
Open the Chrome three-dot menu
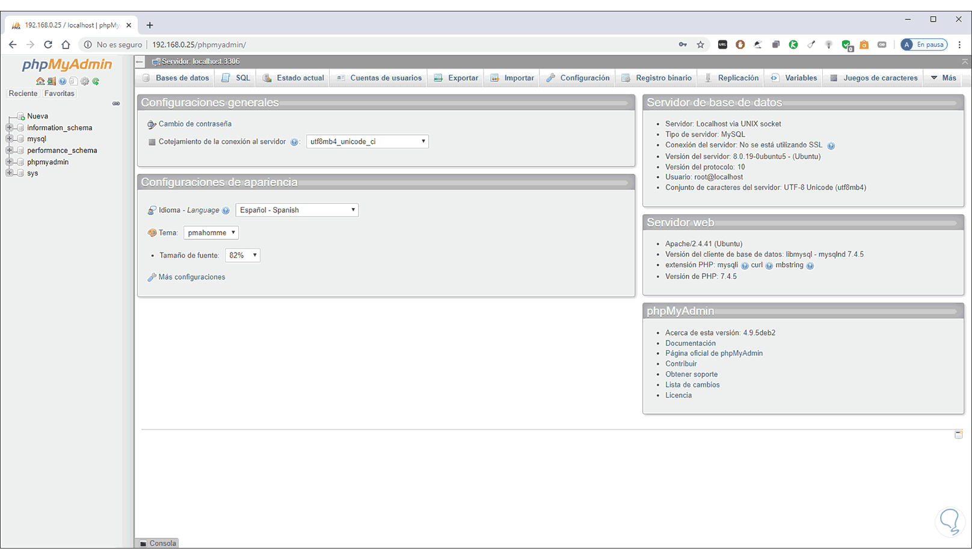(x=959, y=45)
